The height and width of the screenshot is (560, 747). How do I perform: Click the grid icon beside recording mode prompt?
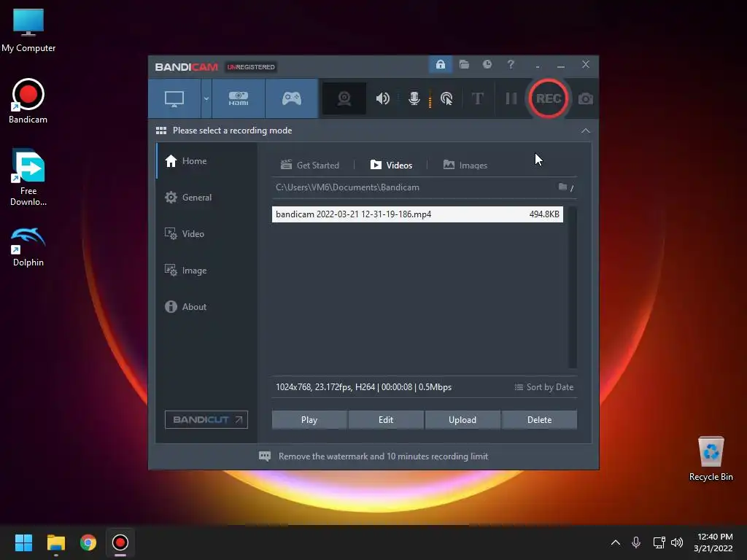coord(161,131)
